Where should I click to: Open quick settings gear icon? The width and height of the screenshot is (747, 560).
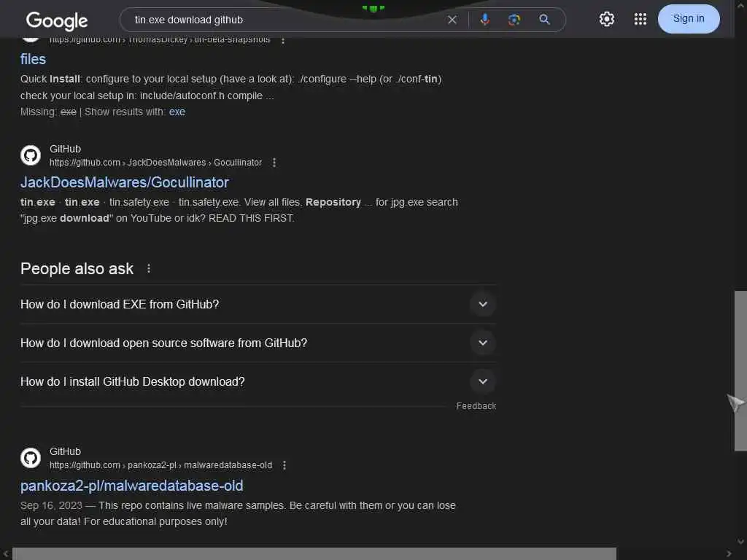pos(606,19)
